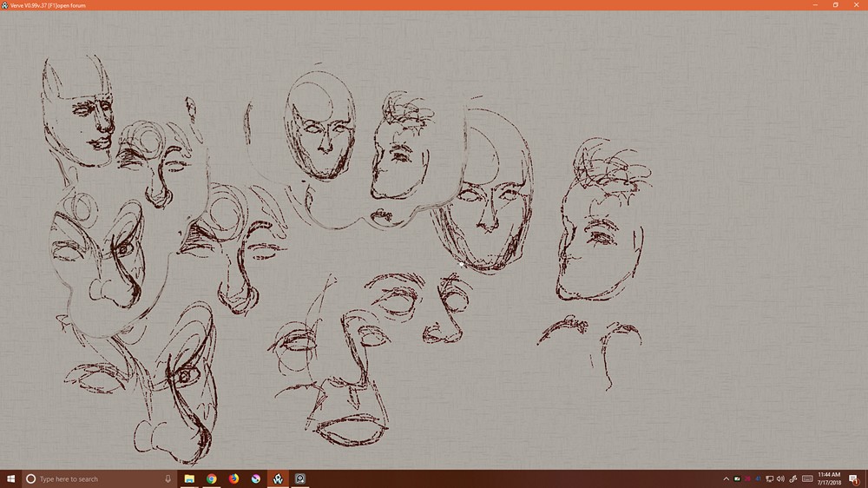Open the Windows Start menu
Screen dimensions: 868x488
11,478
